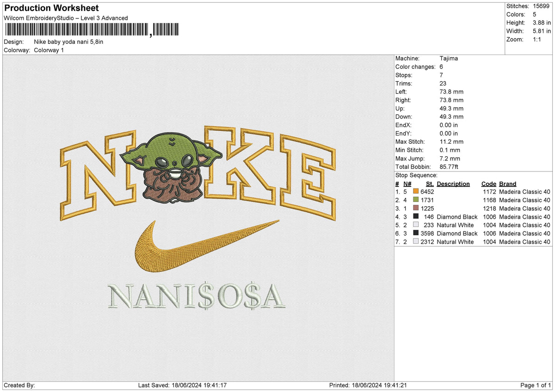Viewport: 555px width, 392px height.
Task: Click the "Colorway 1" value
Action: [49, 50]
